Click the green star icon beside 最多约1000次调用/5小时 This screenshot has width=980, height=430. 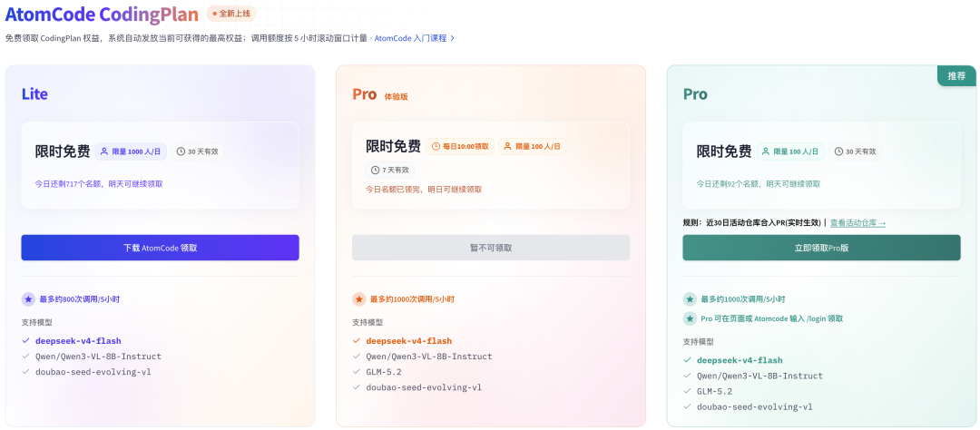click(690, 299)
